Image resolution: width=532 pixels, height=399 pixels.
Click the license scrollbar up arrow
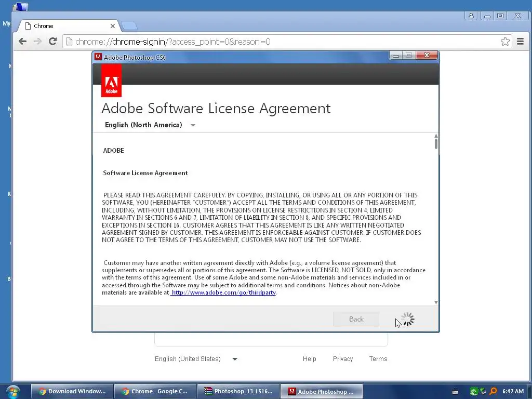click(436, 136)
